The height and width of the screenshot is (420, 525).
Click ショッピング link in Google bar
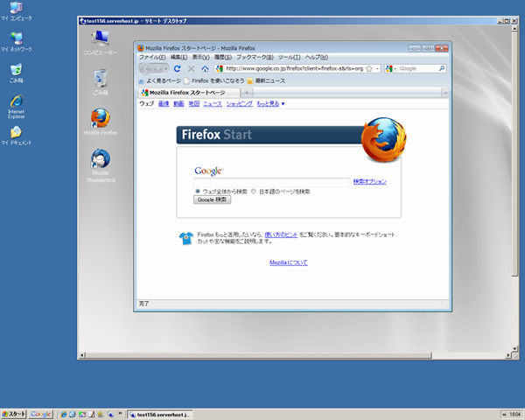click(x=240, y=103)
